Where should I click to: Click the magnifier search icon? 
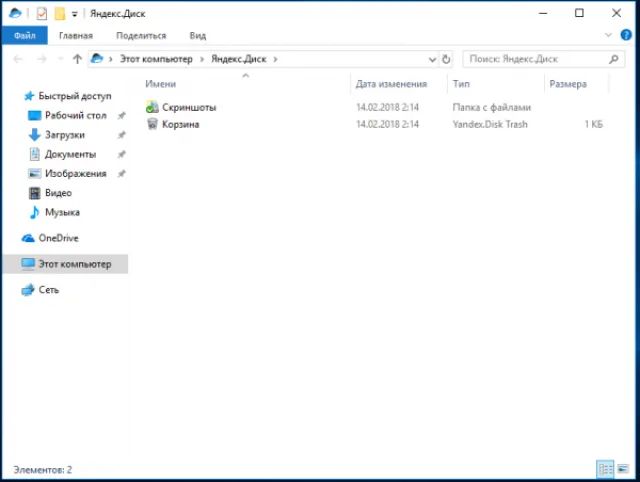(613, 59)
